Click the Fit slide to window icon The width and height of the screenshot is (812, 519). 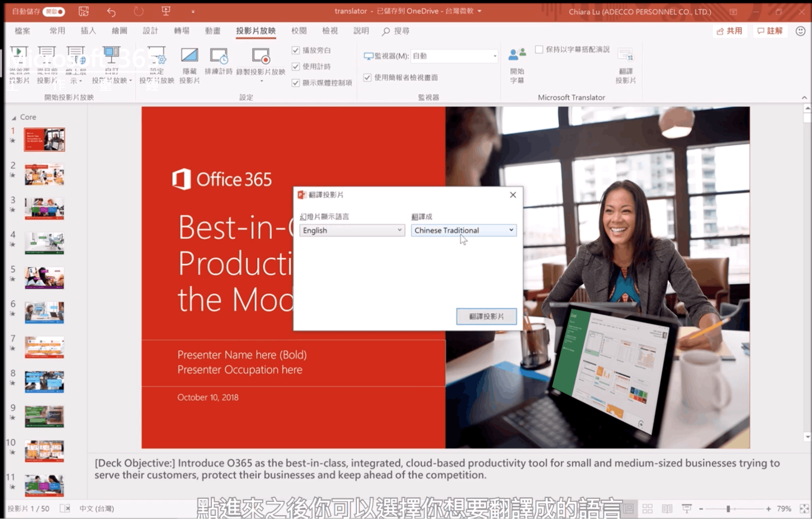click(x=804, y=508)
